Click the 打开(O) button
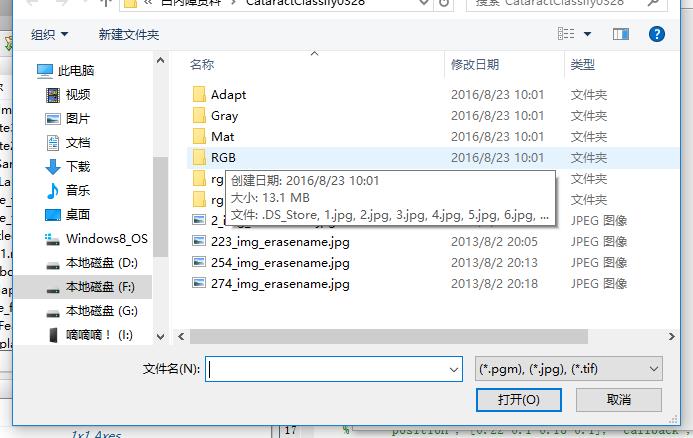 (x=519, y=400)
